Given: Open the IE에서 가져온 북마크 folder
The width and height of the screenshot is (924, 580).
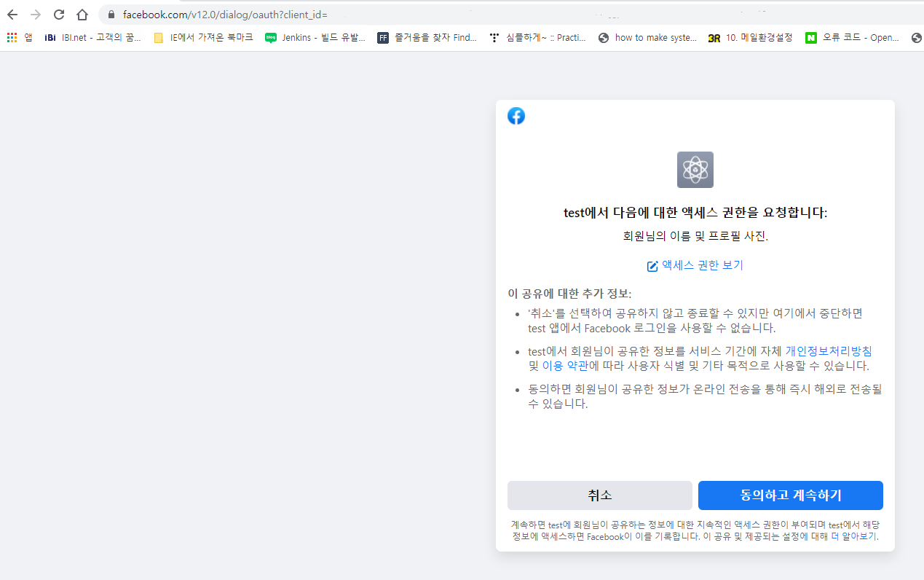Looking at the screenshot, I should click(203, 38).
